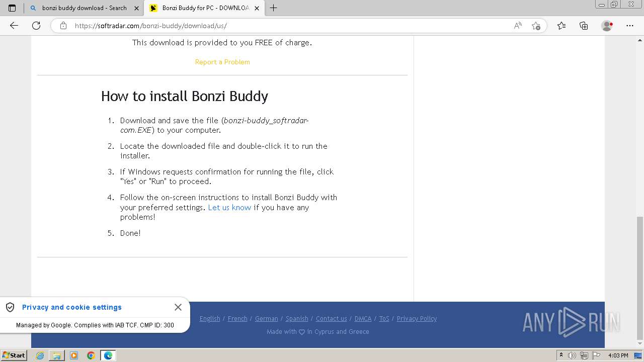Open the network tray icon
This screenshot has width=644, height=362.
pyautogui.click(x=584, y=355)
